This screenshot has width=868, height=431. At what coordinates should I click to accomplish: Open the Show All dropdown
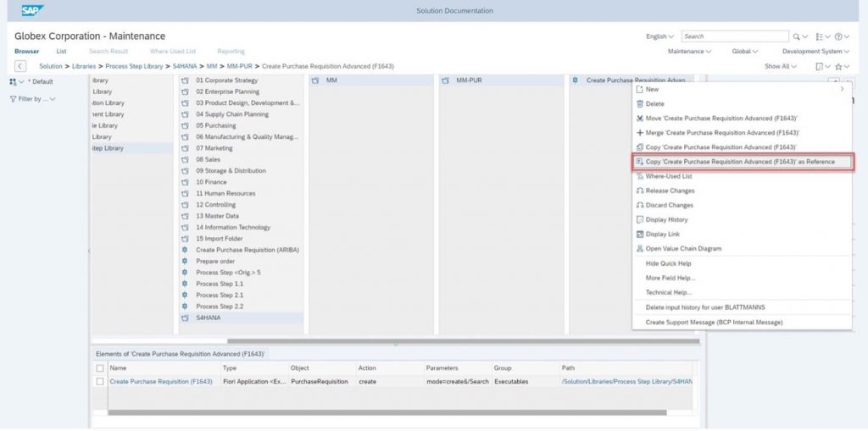coord(781,66)
